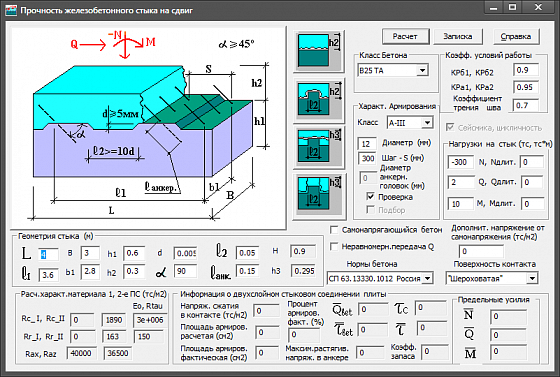
Task: Click the Записка button
Action: 458,36
